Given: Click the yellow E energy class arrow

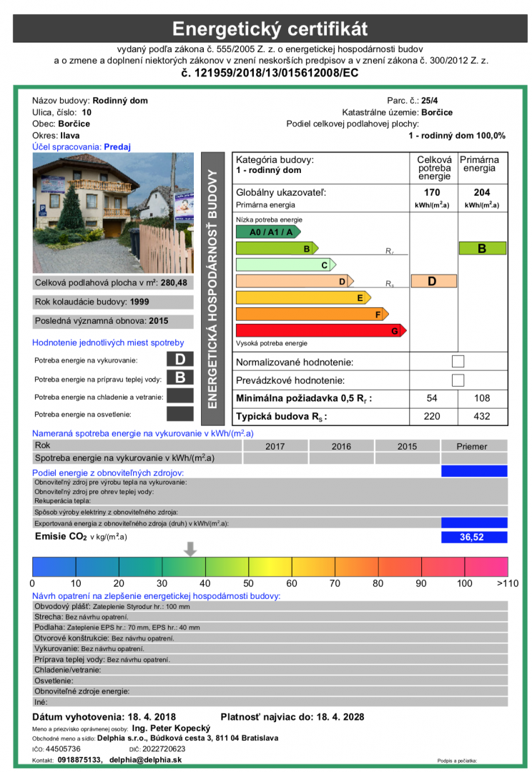Looking at the screenshot, I should tap(303, 297).
